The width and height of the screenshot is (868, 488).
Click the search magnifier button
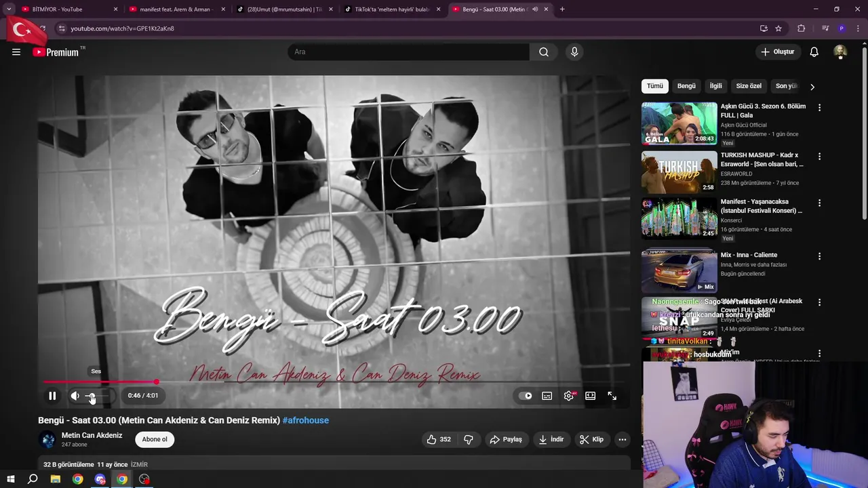(544, 52)
